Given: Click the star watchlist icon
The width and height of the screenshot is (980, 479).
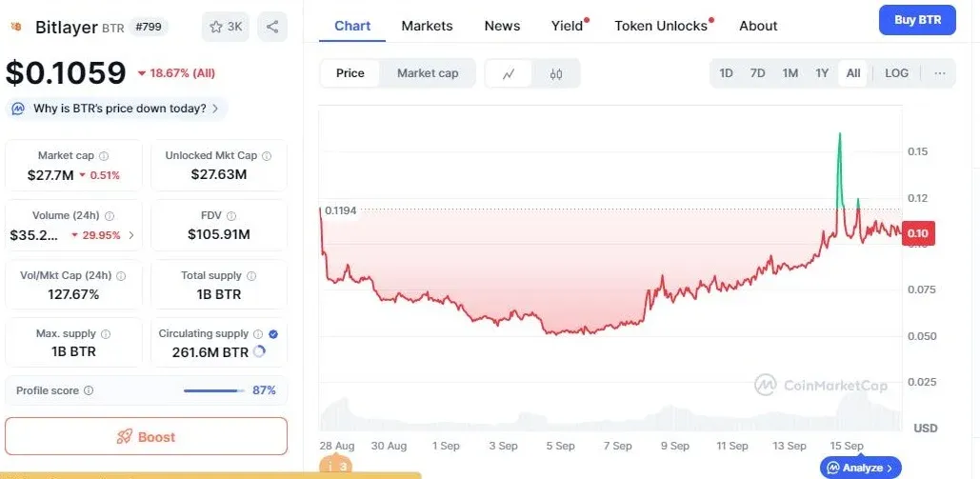Looking at the screenshot, I should point(216,27).
